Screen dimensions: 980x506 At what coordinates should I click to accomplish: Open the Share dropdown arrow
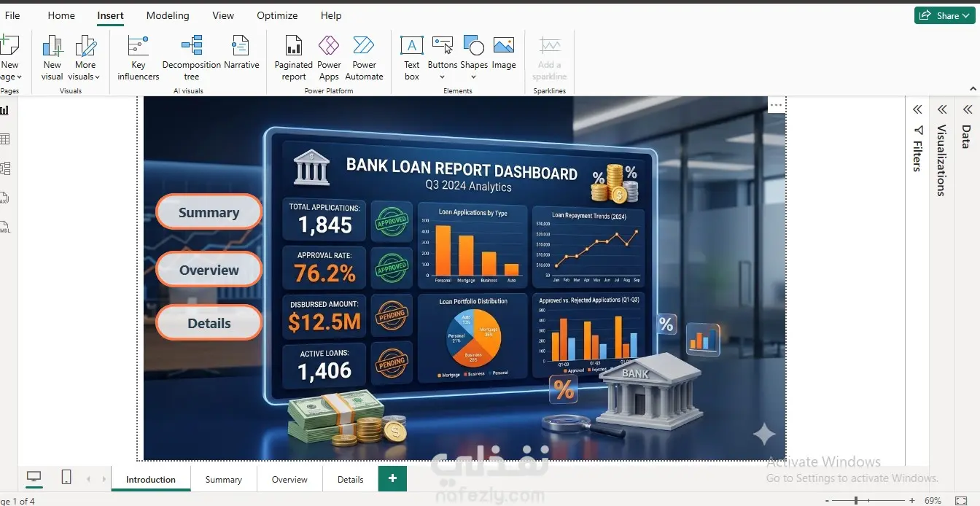(x=966, y=15)
